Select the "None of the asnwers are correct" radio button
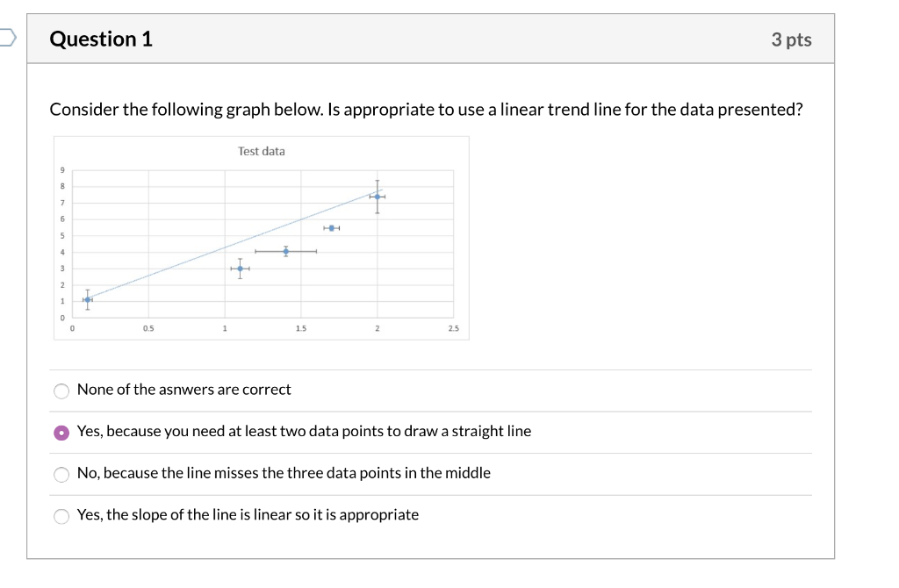899x588 pixels. (x=61, y=391)
